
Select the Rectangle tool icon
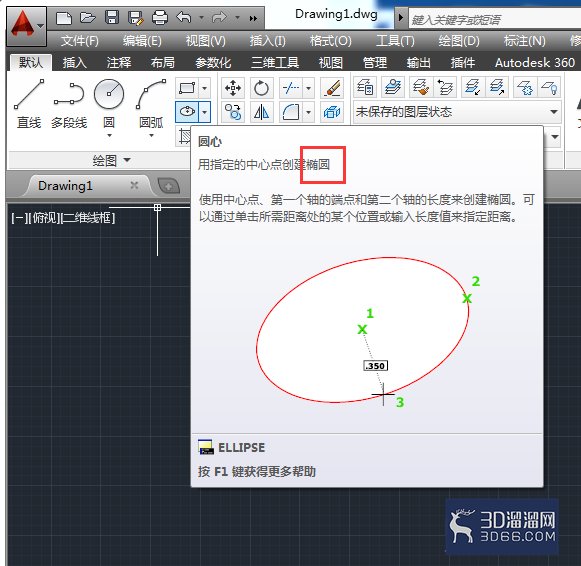(187, 88)
